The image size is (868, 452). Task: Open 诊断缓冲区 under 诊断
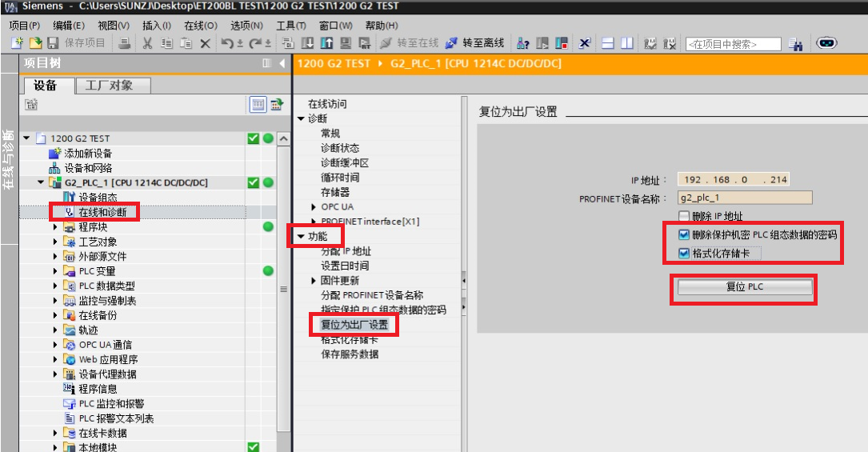click(x=345, y=162)
